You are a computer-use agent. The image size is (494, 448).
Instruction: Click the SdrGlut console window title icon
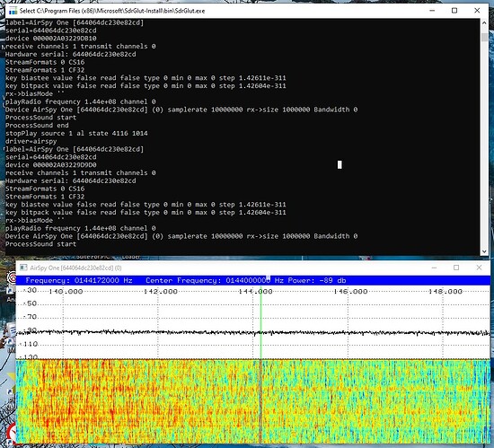pos(13,11)
